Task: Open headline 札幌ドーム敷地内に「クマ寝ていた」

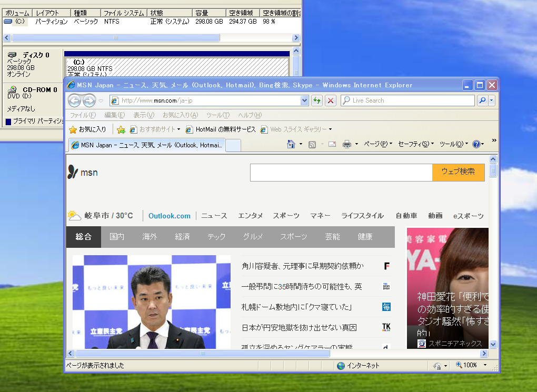Action: click(297, 307)
